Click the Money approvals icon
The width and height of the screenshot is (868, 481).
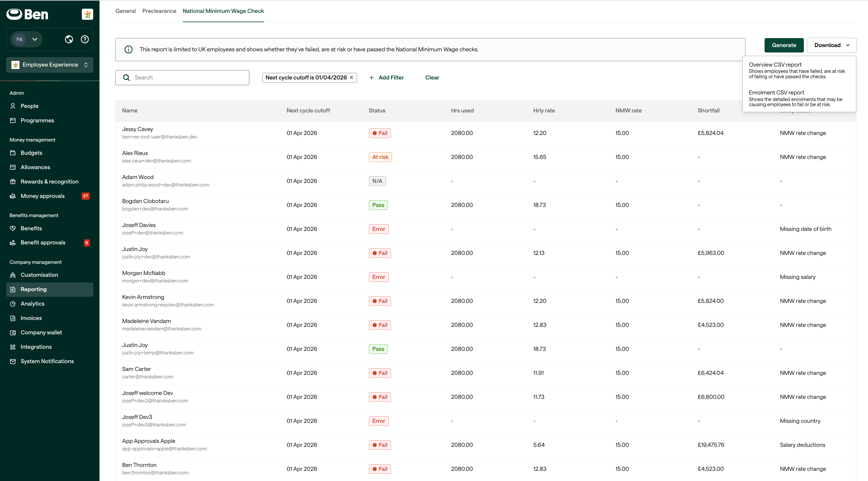click(x=13, y=196)
